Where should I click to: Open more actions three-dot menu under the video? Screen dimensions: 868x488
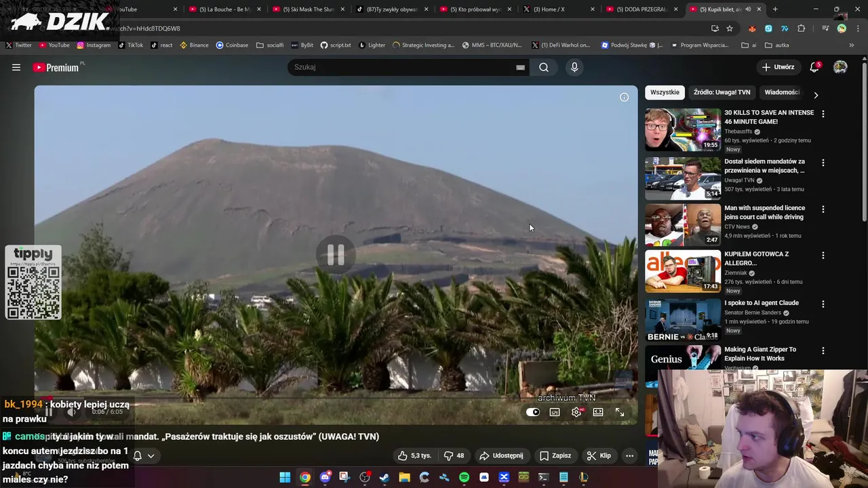click(x=629, y=455)
